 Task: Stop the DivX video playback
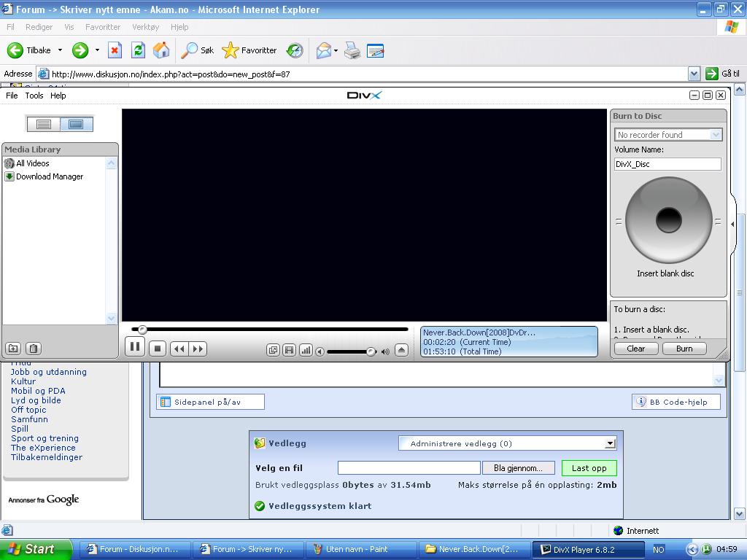tap(158, 349)
